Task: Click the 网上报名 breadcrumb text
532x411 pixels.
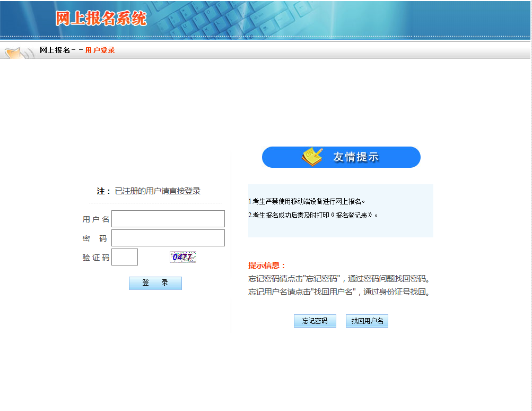Action: point(55,50)
